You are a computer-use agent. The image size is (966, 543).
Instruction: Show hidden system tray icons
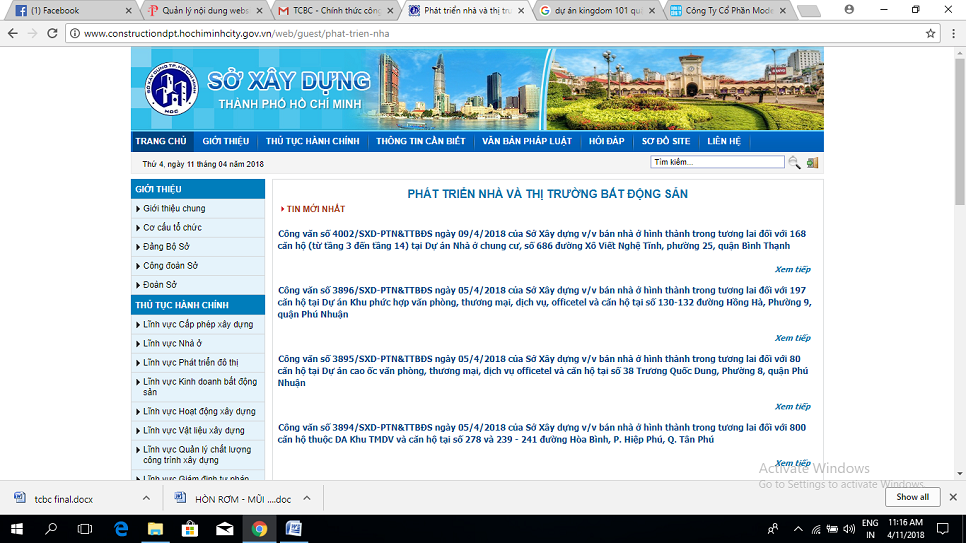tap(795, 528)
